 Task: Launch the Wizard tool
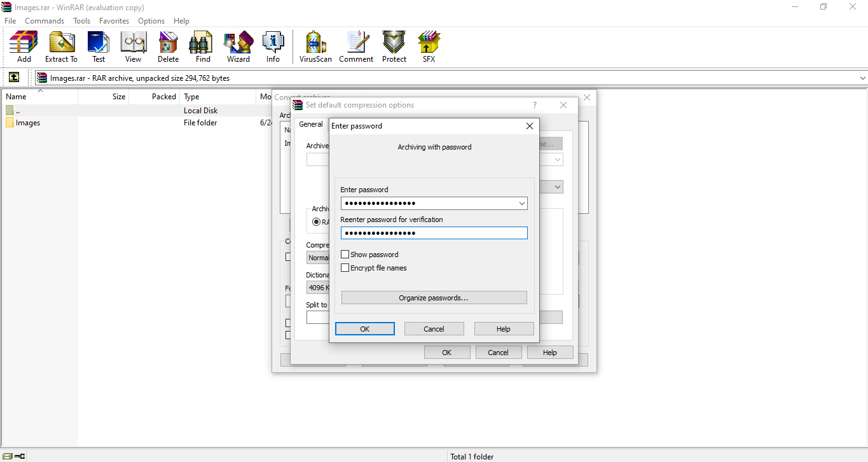click(238, 47)
